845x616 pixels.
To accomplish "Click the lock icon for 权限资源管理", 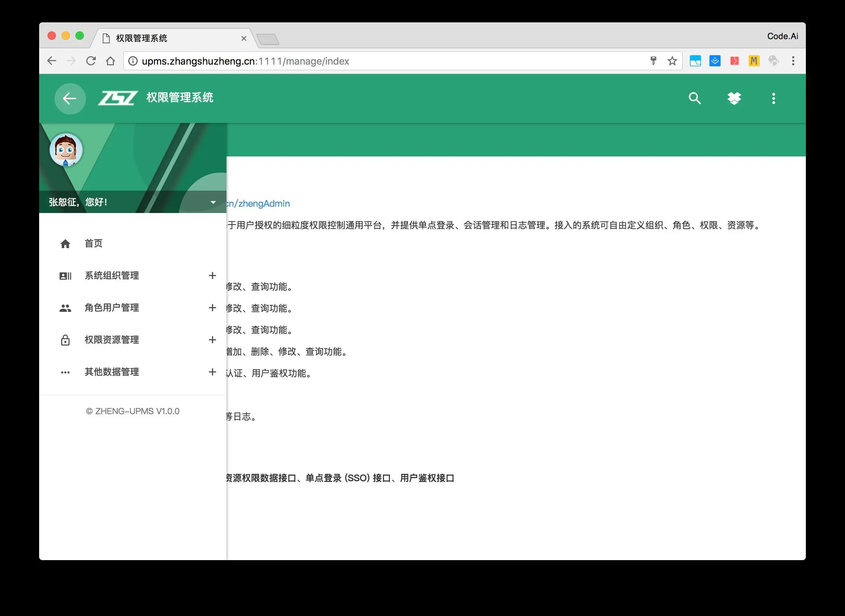I will (x=65, y=340).
